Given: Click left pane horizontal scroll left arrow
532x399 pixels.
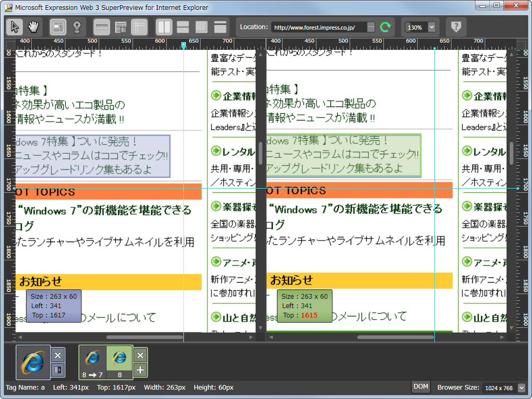Looking at the screenshot, I should pyautogui.click(x=20, y=337).
